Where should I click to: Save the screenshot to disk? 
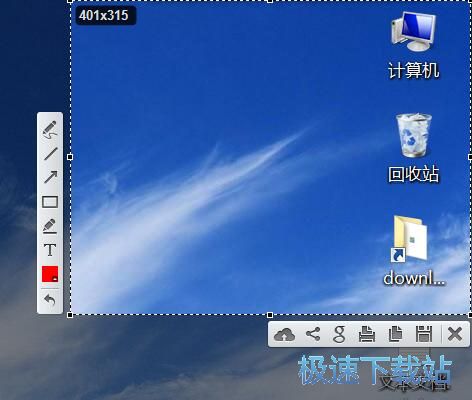[x=424, y=334]
